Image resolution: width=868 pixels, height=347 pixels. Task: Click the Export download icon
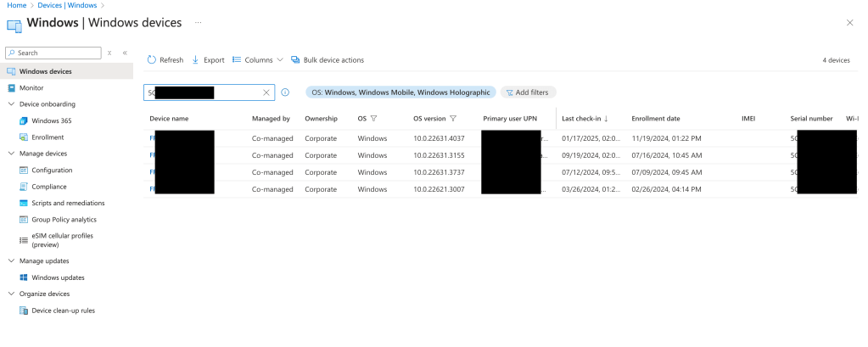tap(196, 60)
